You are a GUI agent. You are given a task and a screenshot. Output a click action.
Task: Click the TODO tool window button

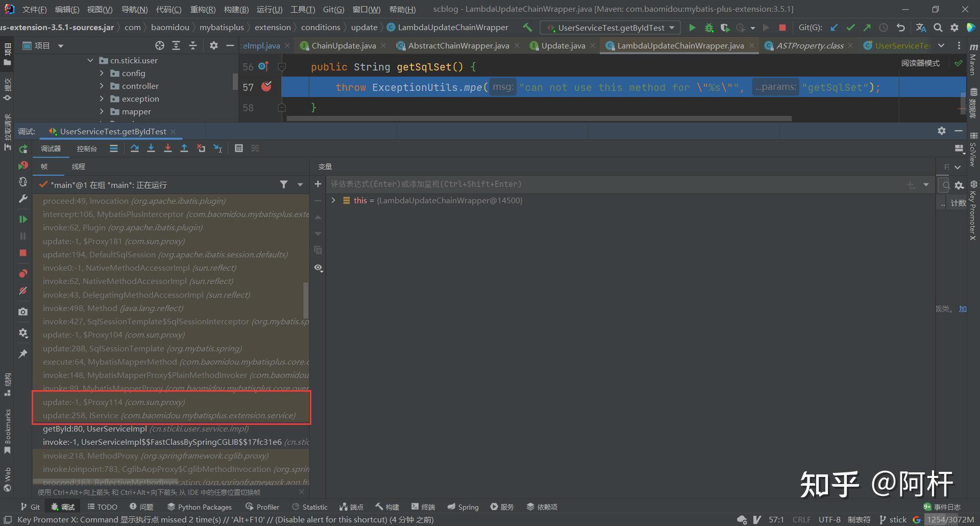tap(103, 507)
